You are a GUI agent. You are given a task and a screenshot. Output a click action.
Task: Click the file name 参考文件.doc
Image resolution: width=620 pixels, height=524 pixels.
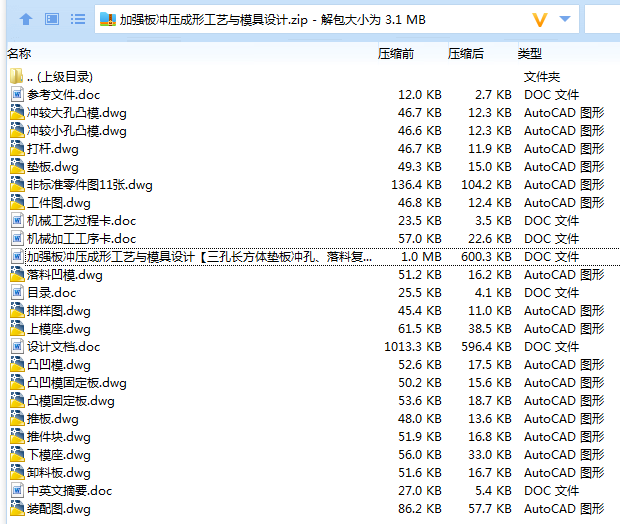tap(64, 95)
